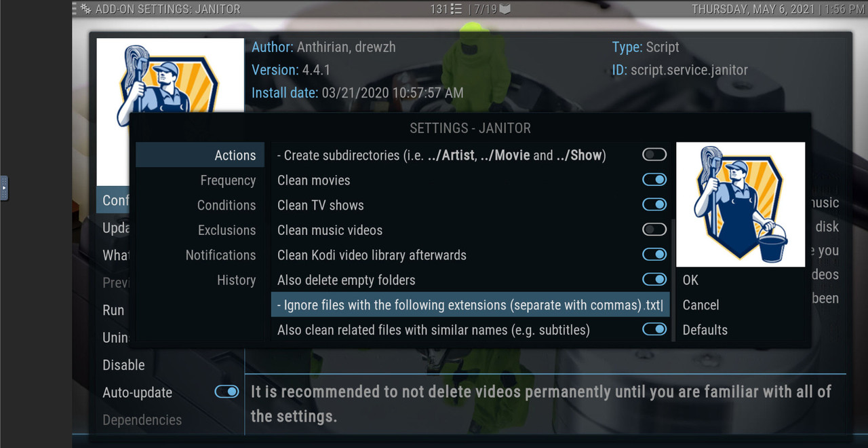Click the page indicator icon beside 7/19

point(505,10)
